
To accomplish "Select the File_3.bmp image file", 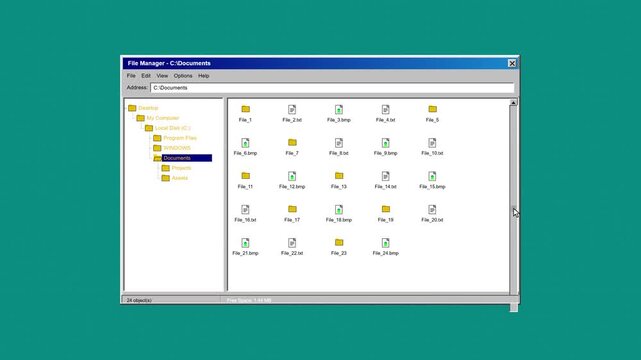I will 338,110.
